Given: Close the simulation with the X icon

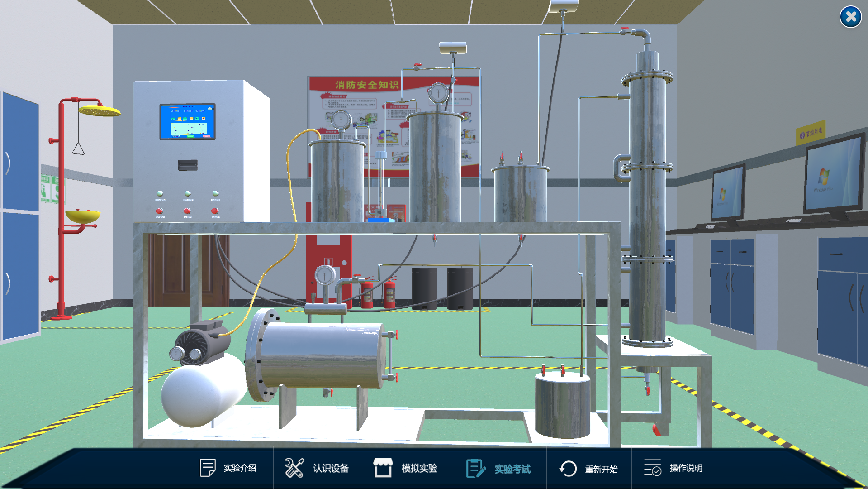Looking at the screenshot, I should point(850,17).
